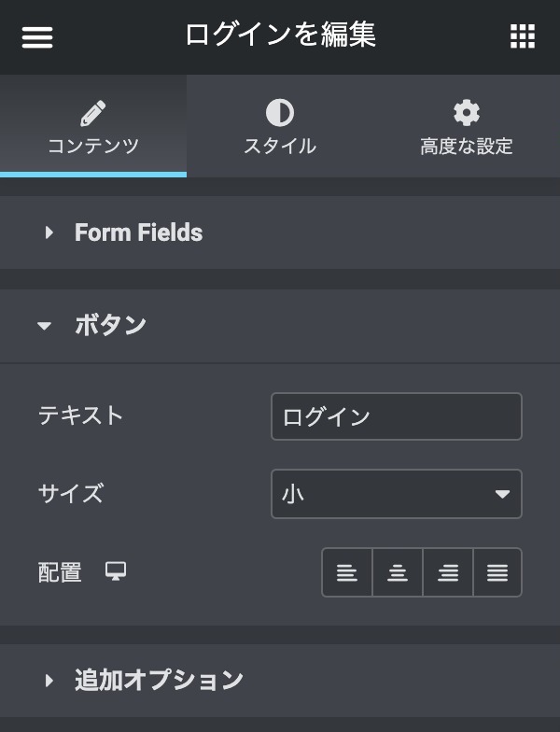Set button alignment to justified
The image size is (560, 732).
coord(497,572)
